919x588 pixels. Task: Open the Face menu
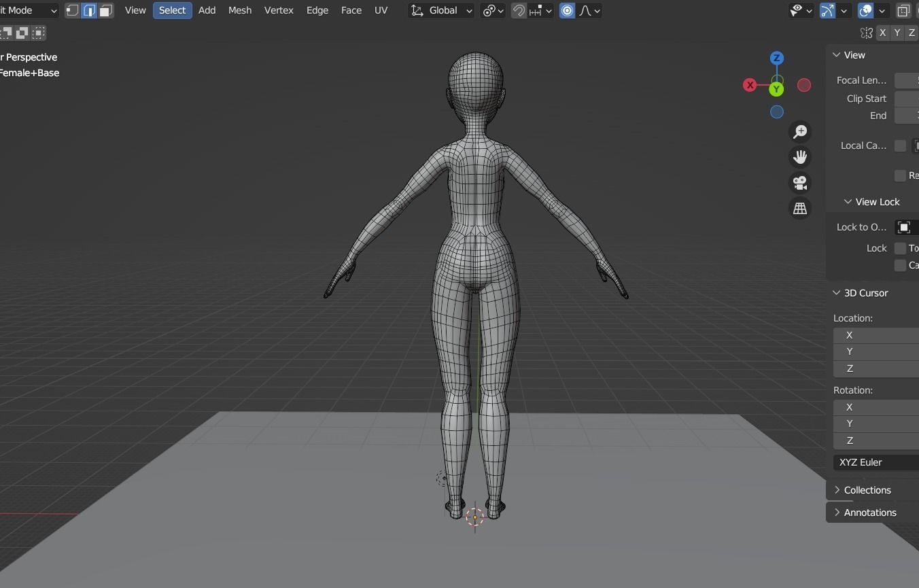351,10
